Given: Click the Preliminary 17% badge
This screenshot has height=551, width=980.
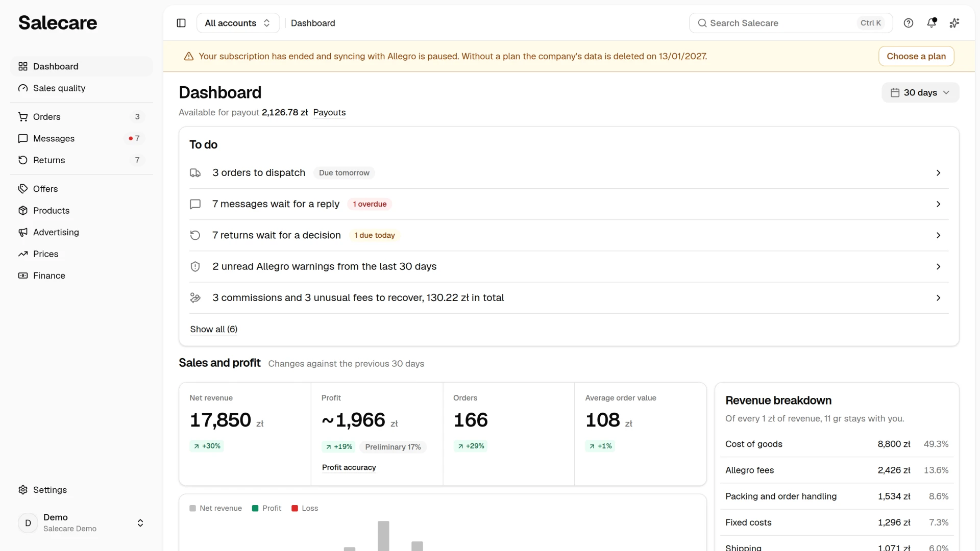Looking at the screenshot, I should (x=393, y=447).
